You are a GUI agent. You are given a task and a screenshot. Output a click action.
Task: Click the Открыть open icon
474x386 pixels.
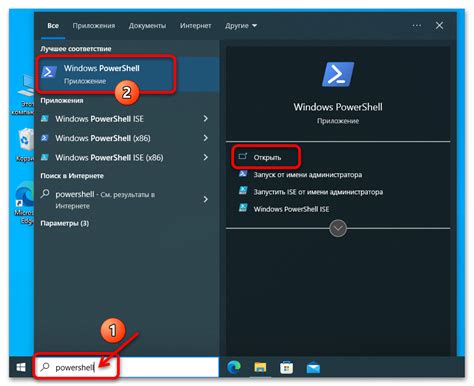(x=243, y=156)
